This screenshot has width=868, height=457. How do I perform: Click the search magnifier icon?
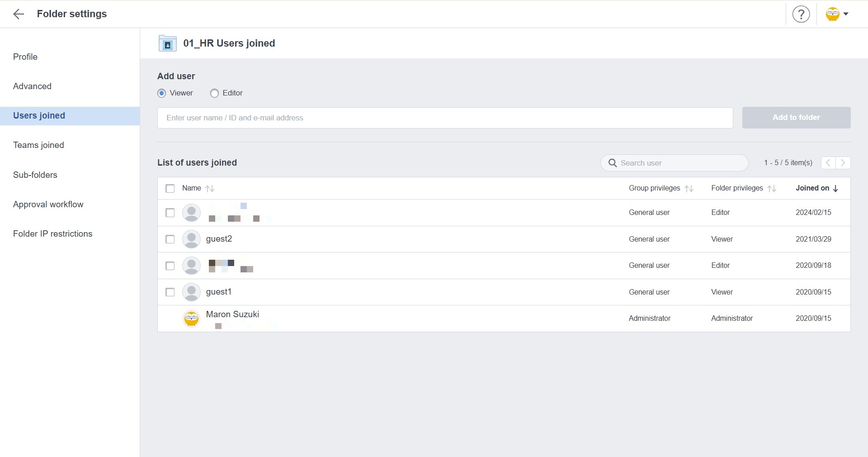point(613,163)
